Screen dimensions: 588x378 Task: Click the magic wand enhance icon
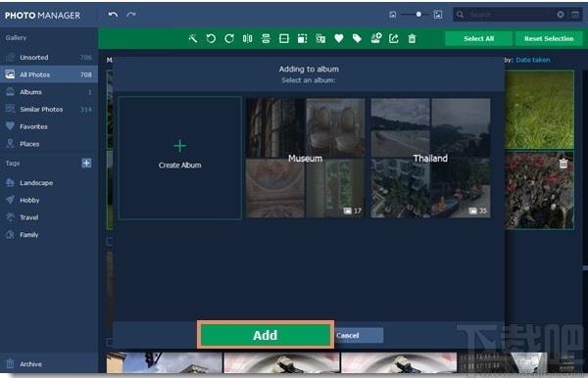pyautogui.click(x=193, y=38)
